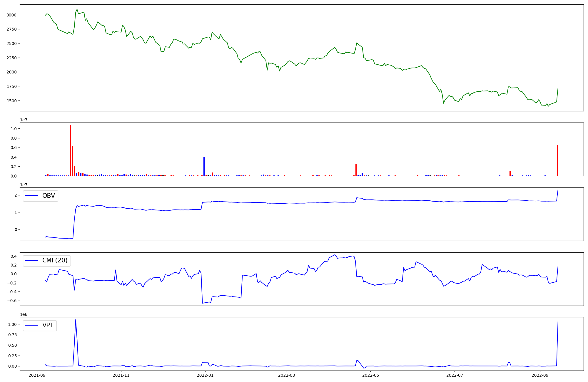This screenshot has height=382, width=588.
Task: Click the tallest red volume bar
Action: (x=71, y=151)
